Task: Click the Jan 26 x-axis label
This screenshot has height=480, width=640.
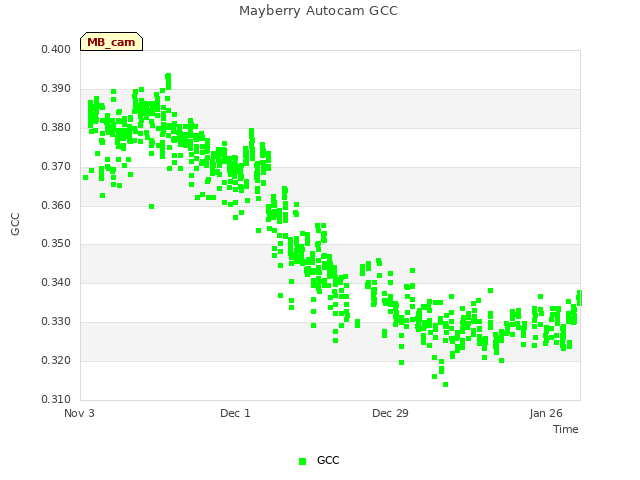Action: [x=546, y=413]
